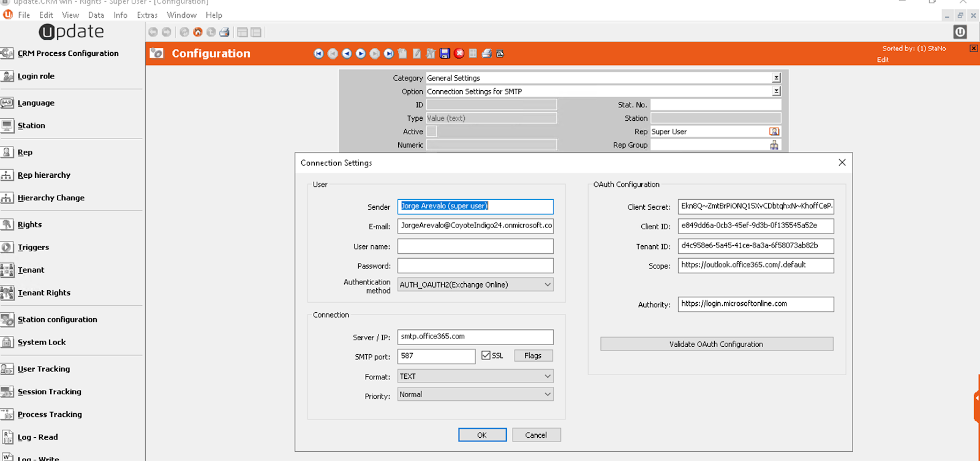Open Language in sidebar
The width and height of the screenshot is (980, 461).
tap(36, 103)
